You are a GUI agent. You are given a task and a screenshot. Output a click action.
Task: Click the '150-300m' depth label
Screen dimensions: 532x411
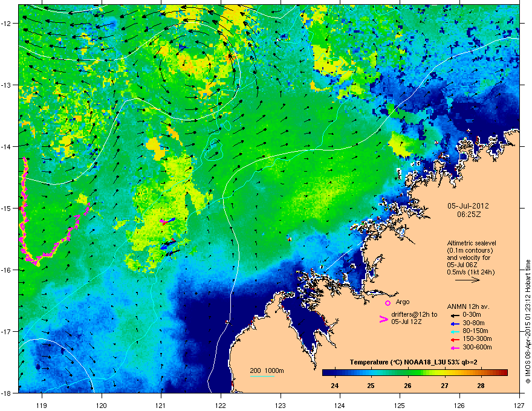477,338
